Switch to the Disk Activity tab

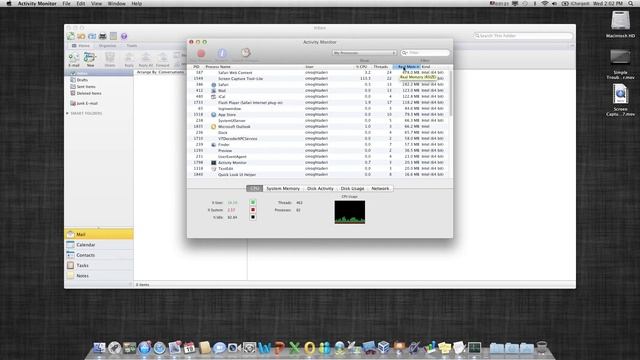(x=320, y=189)
